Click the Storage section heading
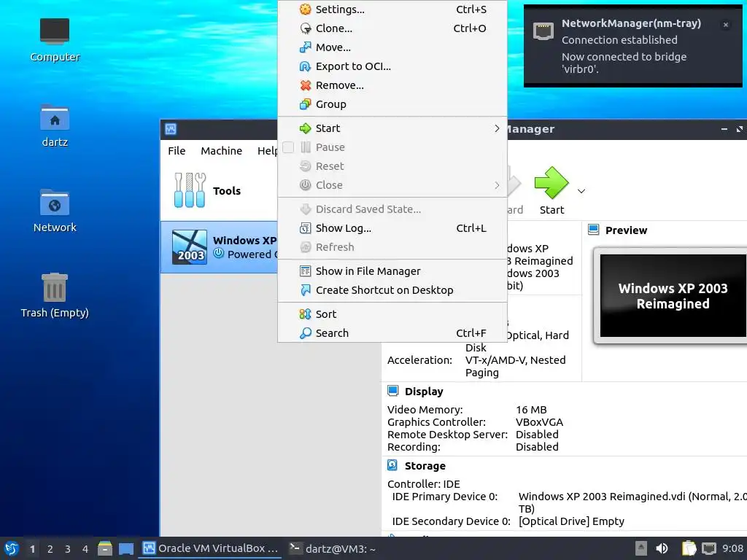 click(425, 466)
